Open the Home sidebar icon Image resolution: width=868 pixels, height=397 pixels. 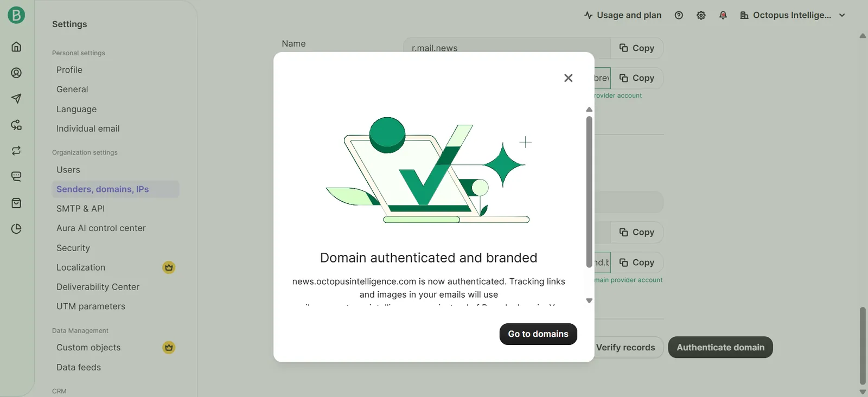tap(16, 47)
